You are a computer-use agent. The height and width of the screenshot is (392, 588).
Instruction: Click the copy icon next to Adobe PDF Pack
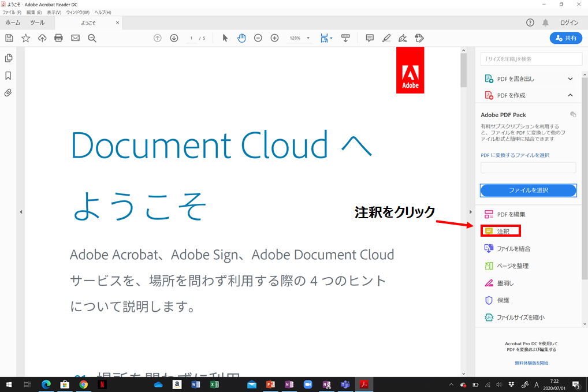click(573, 115)
